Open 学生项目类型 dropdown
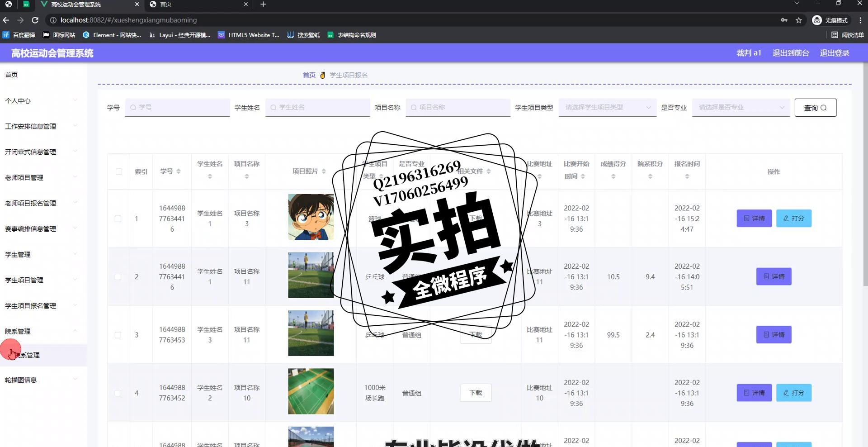868x447 pixels. (x=608, y=107)
